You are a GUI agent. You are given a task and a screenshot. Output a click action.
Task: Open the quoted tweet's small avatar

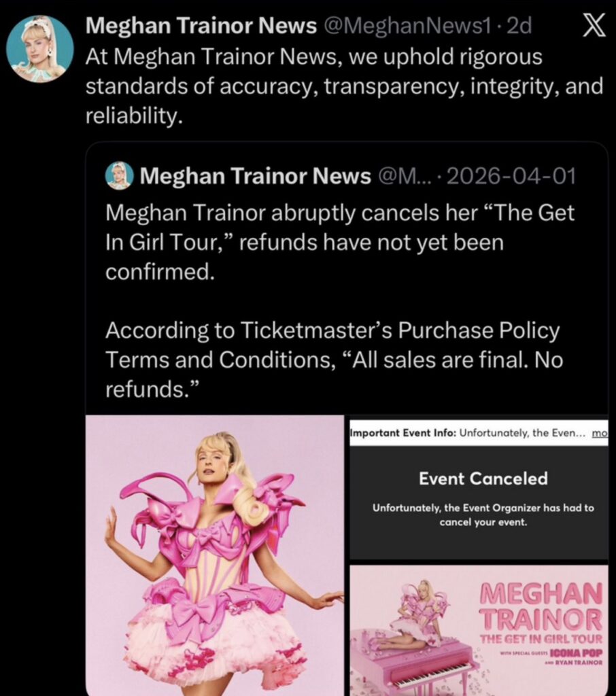click(x=119, y=176)
